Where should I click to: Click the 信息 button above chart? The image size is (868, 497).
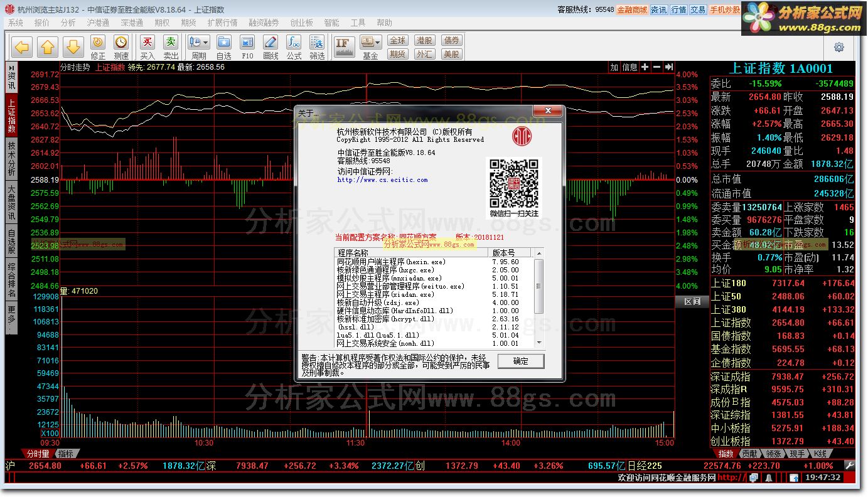(x=630, y=67)
